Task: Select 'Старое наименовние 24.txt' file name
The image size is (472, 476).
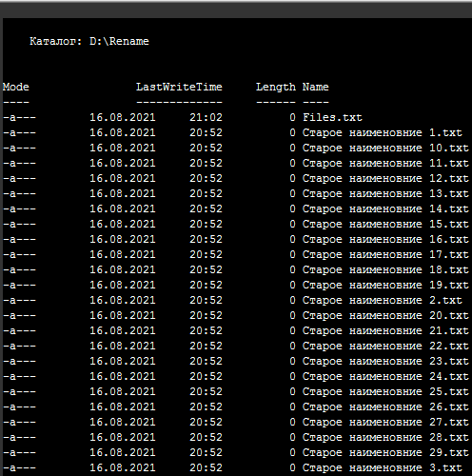Action: coord(385,376)
